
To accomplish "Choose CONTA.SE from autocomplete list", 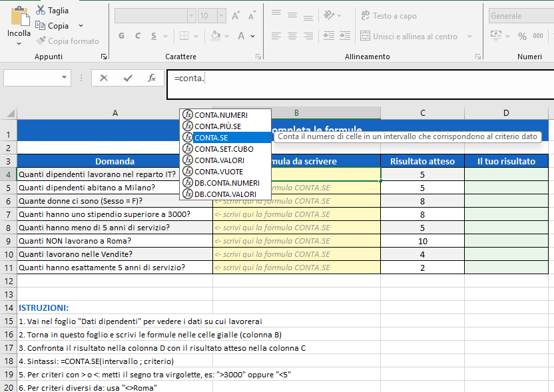I will (x=226, y=138).
